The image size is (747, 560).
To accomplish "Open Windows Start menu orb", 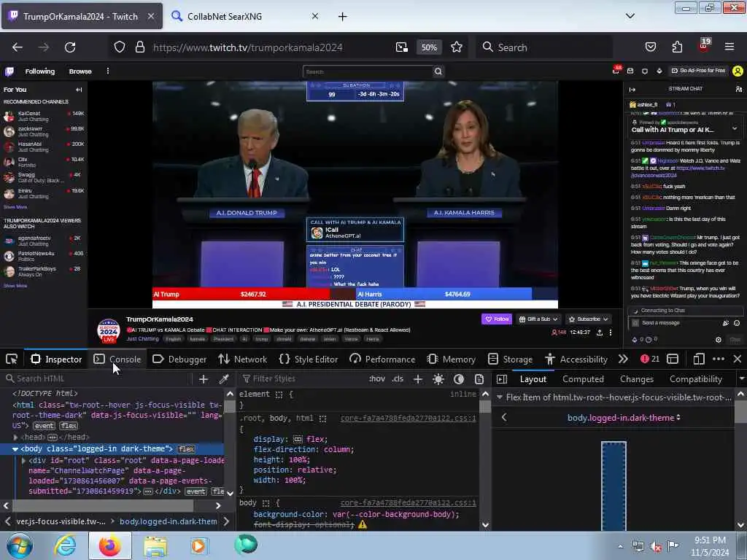I will pyautogui.click(x=18, y=545).
